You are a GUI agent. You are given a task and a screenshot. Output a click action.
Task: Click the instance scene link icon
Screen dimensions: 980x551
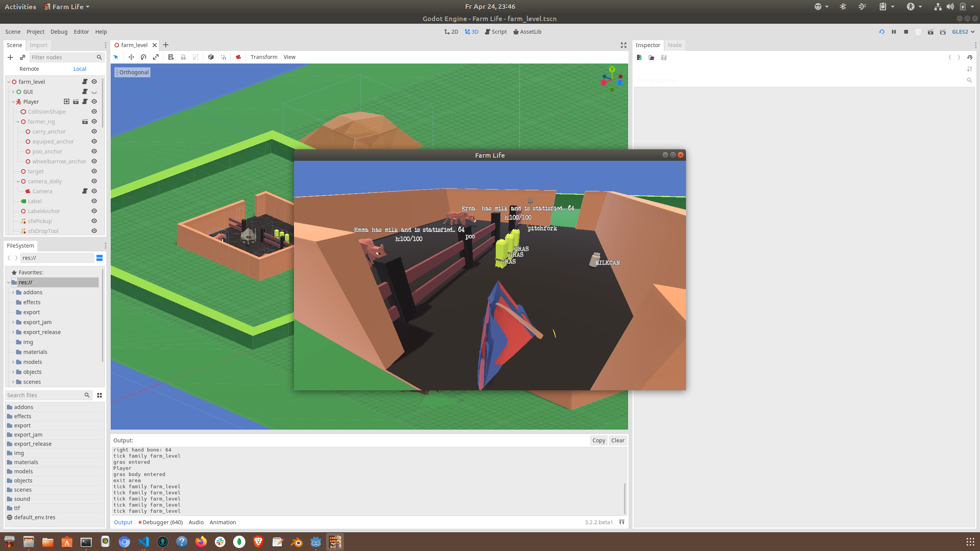pyautogui.click(x=23, y=57)
